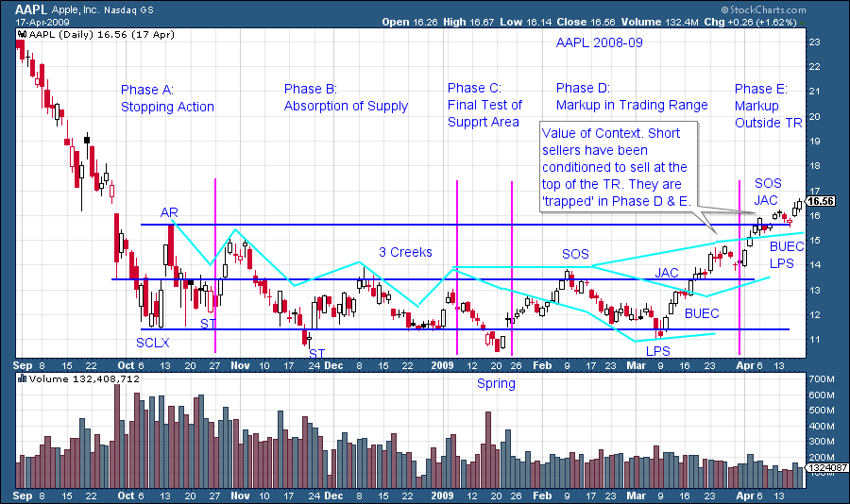Image resolution: width=850 pixels, height=504 pixels.
Task: Click the SCLX label under the October low
Action: (153, 343)
